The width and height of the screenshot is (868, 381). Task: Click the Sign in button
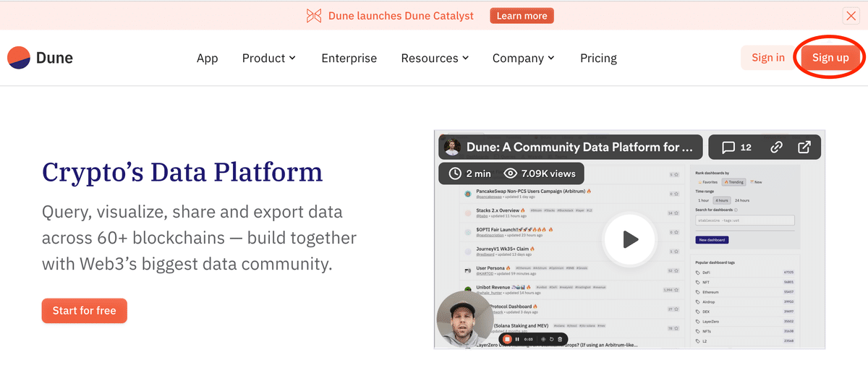(x=768, y=58)
